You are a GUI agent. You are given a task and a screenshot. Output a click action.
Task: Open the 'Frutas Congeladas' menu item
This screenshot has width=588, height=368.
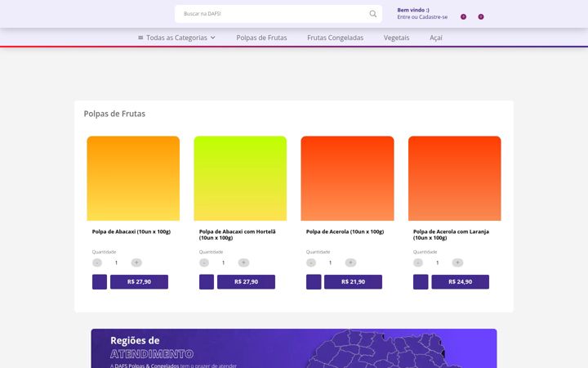point(336,38)
